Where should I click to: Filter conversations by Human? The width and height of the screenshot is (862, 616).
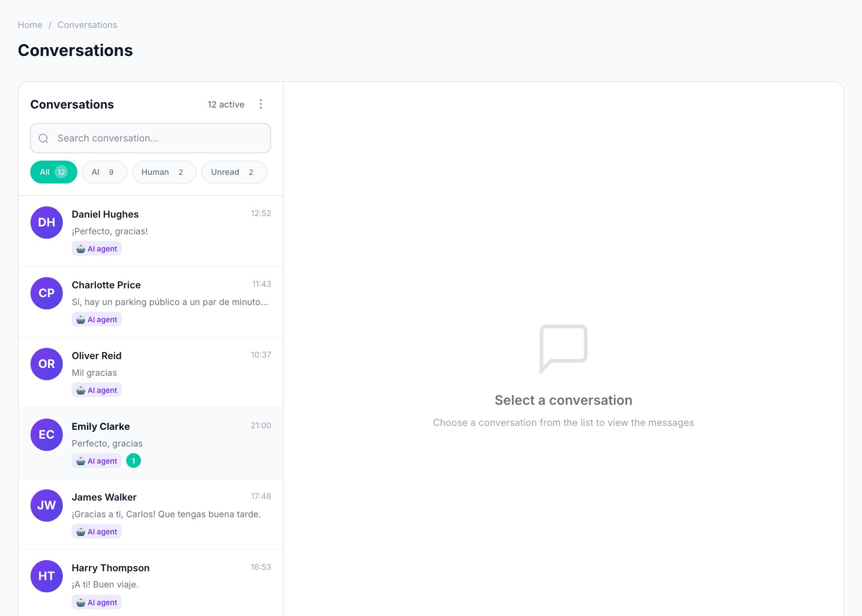tap(164, 172)
